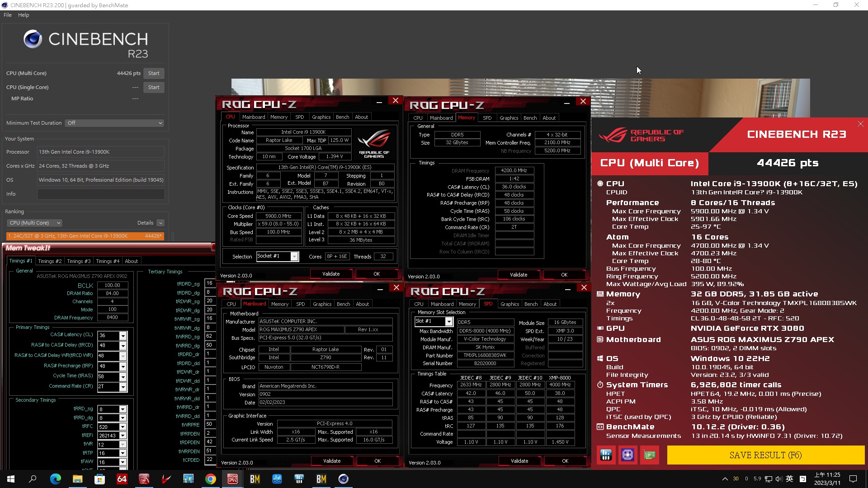This screenshot has width=868, height=488.
Task: Click the Info text field in Cinebench
Action: click(101, 194)
